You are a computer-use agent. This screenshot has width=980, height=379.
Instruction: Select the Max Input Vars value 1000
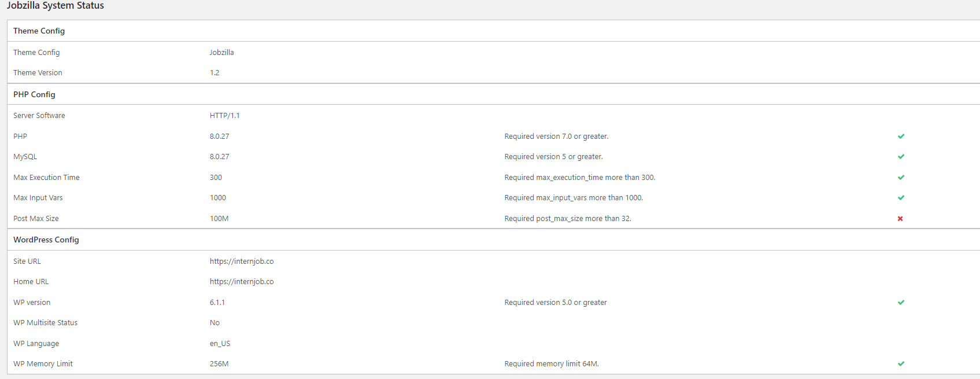click(218, 198)
